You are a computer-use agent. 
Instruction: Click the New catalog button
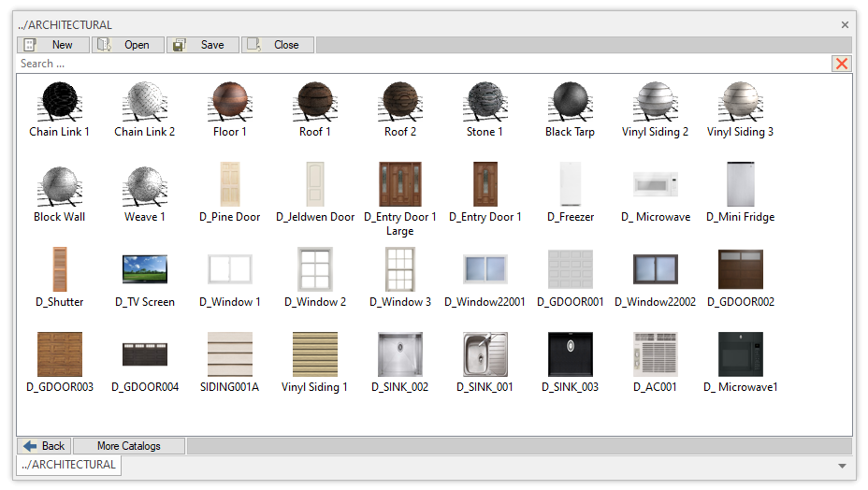coord(53,45)
